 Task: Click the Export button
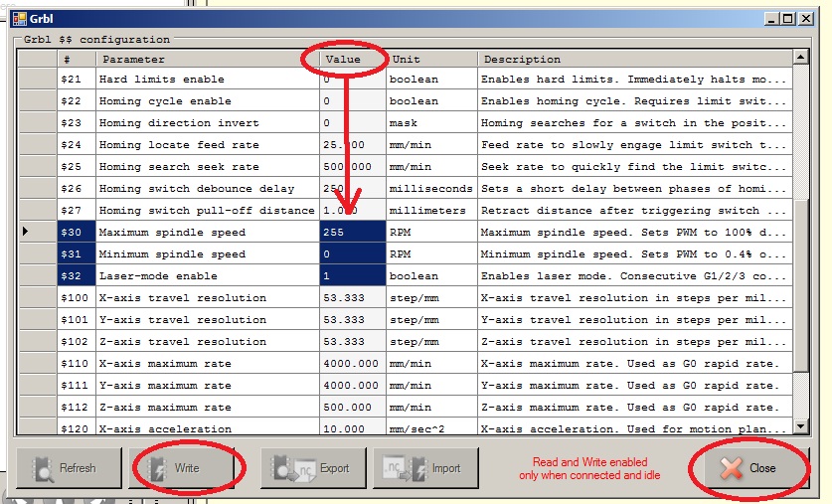pyautogui.click(x=313, y=468)
